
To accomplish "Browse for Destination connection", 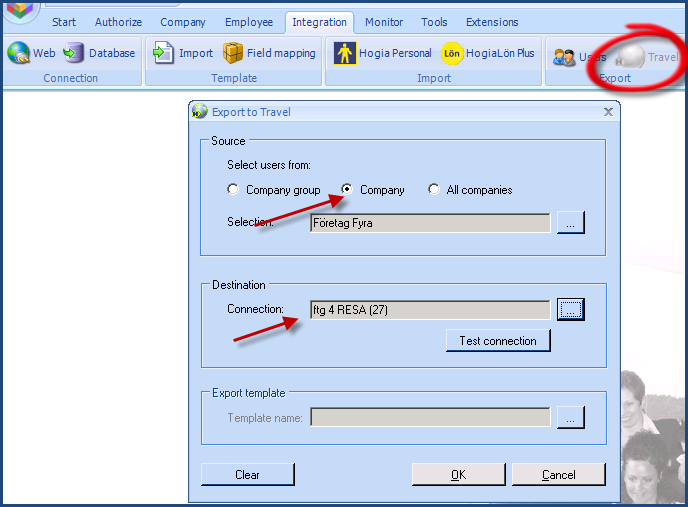I will [570, 309].
